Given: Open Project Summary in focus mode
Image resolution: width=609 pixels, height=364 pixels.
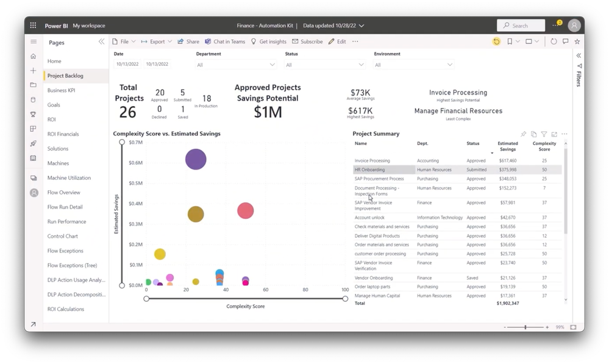Looking at the screenshot, I should tap(554, 134).
